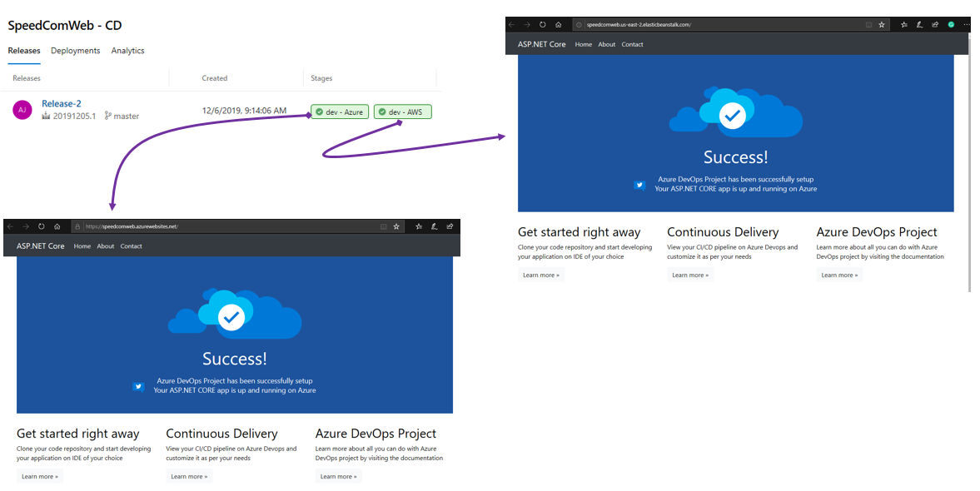Click home icon in the elasticbeanstalk browser
980x491 pixels.
(559, 25)
